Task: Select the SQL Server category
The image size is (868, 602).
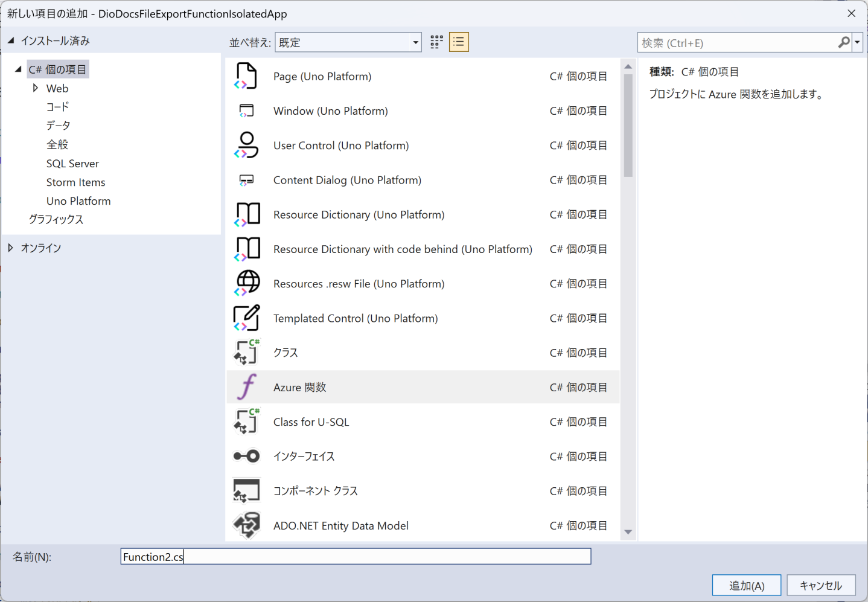Action: [72, 163]
